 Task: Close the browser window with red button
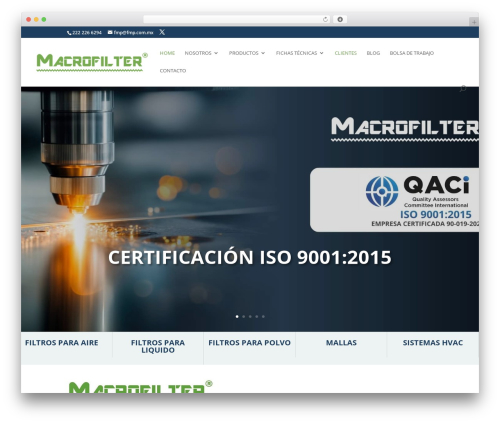(29, 20)
